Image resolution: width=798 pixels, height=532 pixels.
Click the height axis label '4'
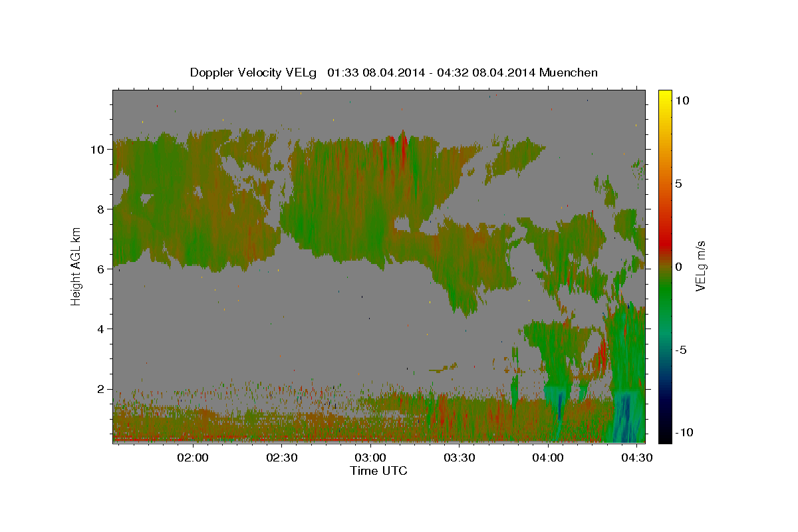[x=101, y=329]
